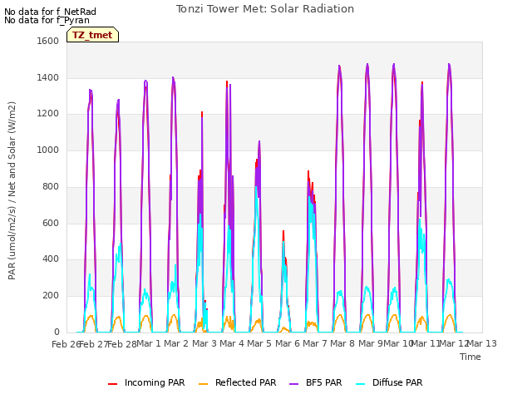Select the red Incoming PAR legend swatch
This screenshot has height=399, width=532.
click(x=113, y=384)
